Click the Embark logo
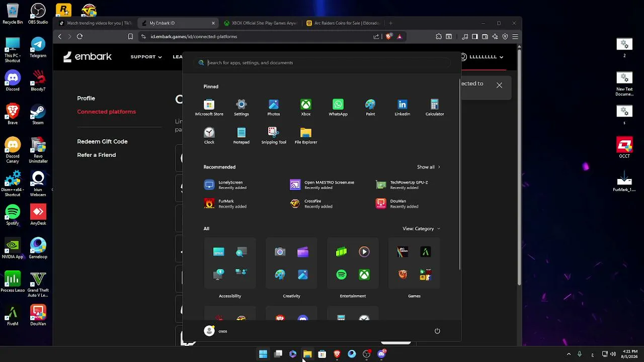Screen dimensions: 644x362 click(x=88, y=57)
